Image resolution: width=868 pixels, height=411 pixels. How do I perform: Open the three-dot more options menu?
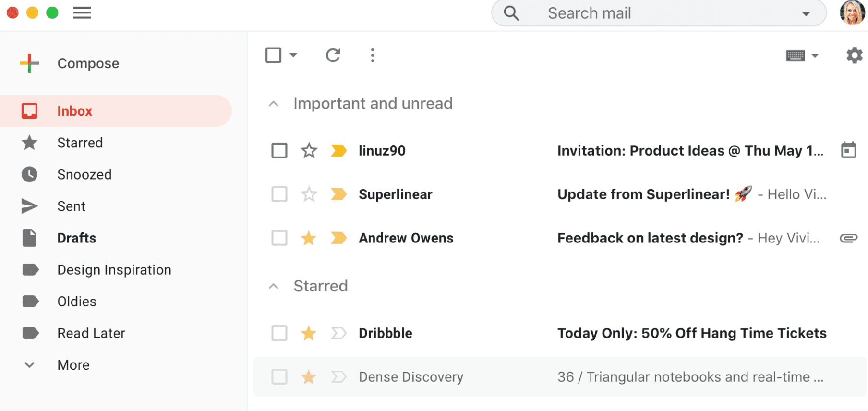click(373, 56)
